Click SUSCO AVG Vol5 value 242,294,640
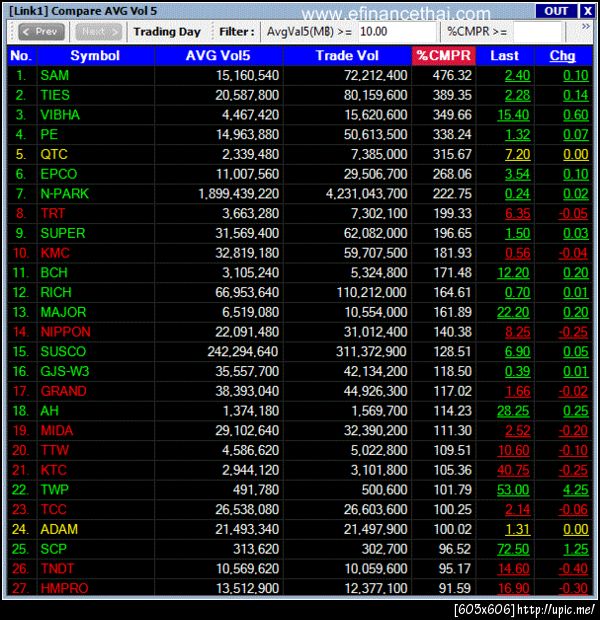Screen dimensions: 600x620 click(x=243, y=352)
